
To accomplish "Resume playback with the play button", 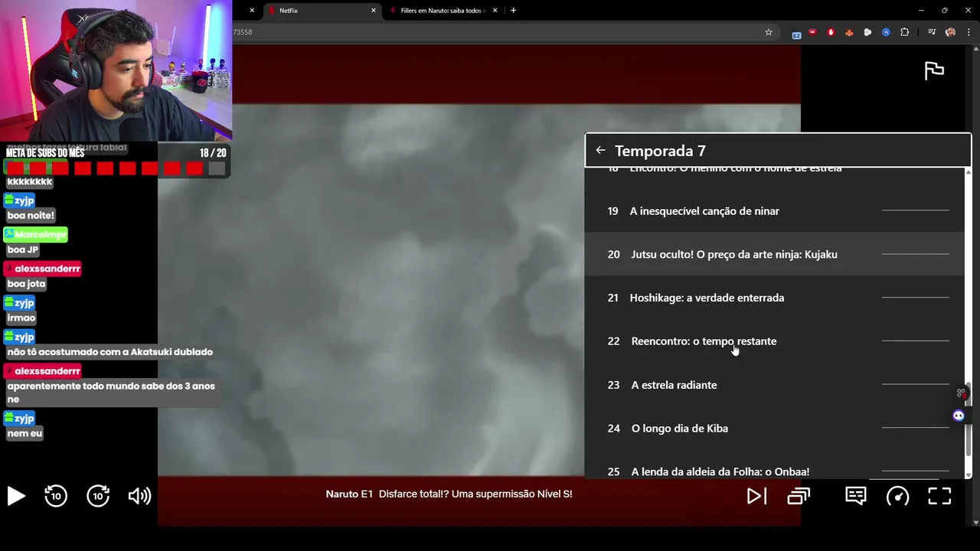I will [x=15, y=496].
